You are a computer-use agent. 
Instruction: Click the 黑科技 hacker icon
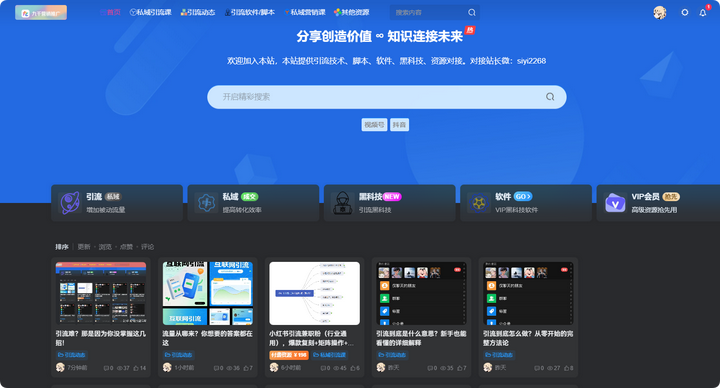pos(343,203)
